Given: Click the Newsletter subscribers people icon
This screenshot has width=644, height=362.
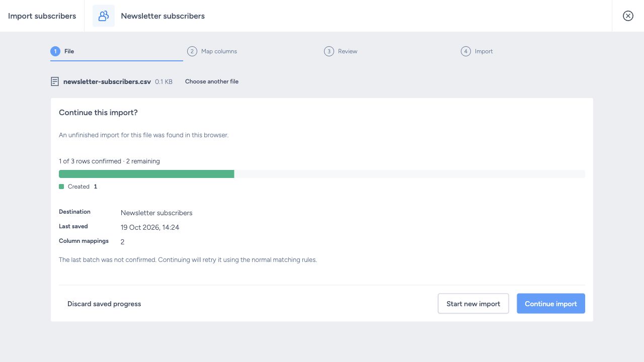Looking at the screenshot, I should (x=104, y=16).
